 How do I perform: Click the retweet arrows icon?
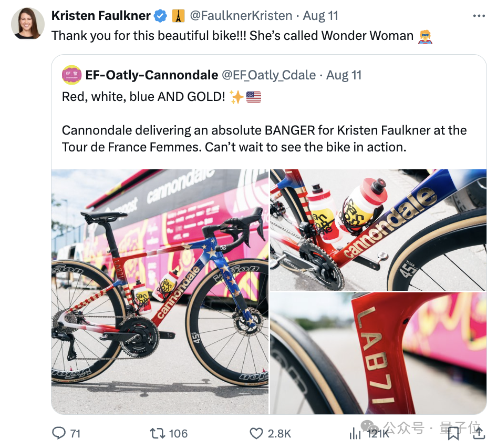click(157, 433)
